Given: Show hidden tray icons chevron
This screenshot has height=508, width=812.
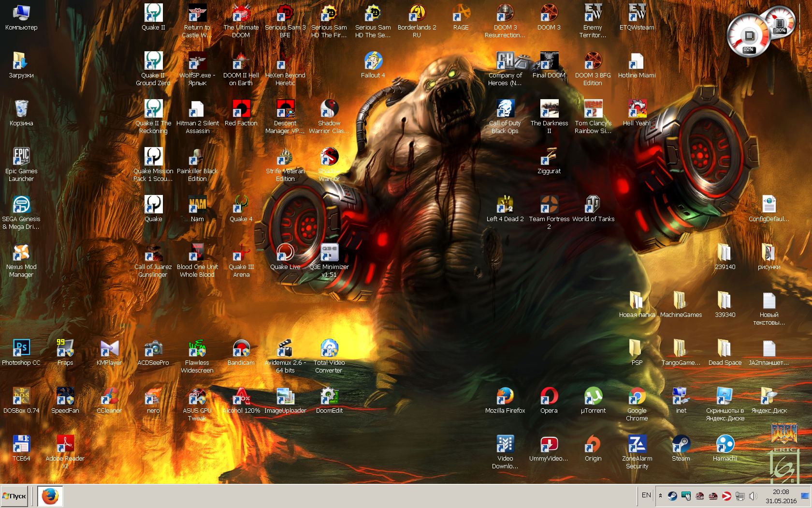Looking at the screenshot, I should (660, 496).
